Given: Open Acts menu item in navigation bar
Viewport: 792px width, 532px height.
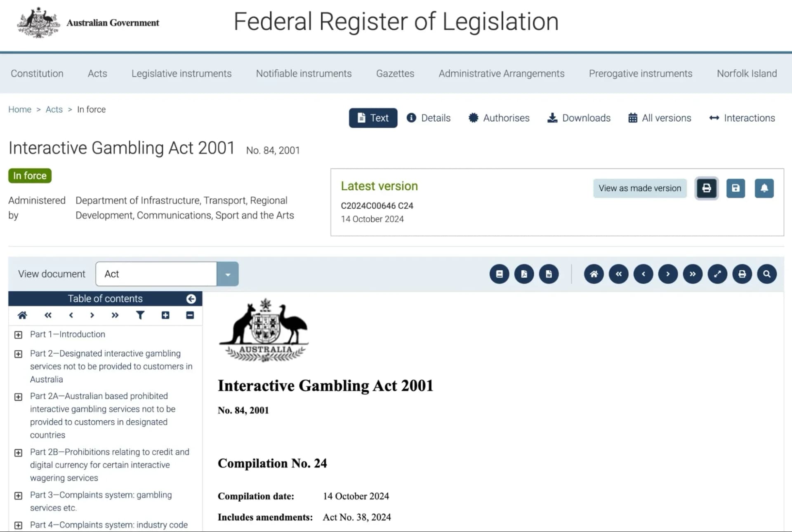Looking at the screenshot, I should tap(97, 73).
